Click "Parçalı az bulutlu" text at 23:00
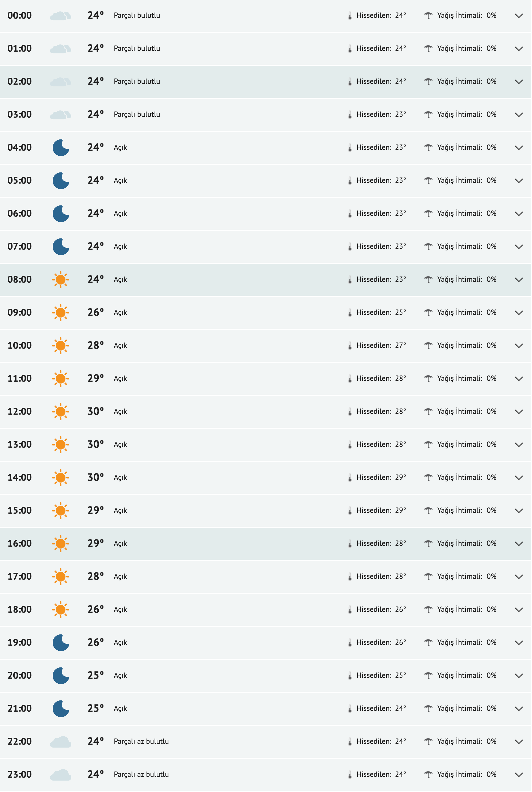Viewport: 532px width, 792px height. click(x=142, y=775)
